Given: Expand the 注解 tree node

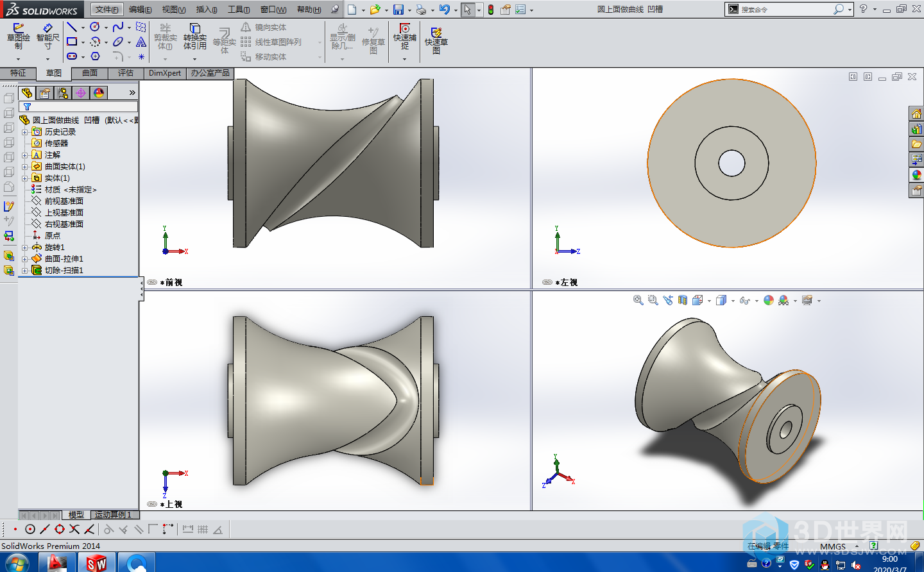Looking at the screenshot, I should (x=24, y=155).
